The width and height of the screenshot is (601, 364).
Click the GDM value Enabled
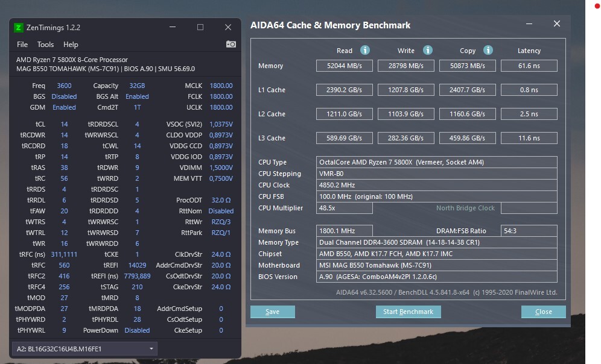tap(64, 107)
